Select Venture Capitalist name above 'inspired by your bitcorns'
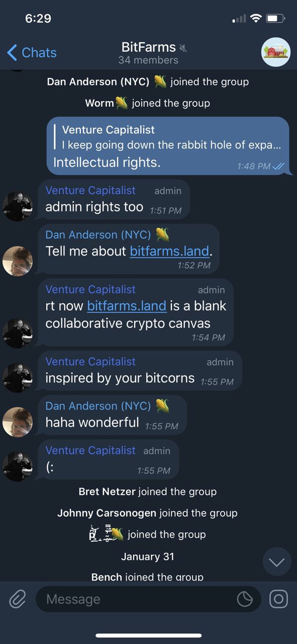This screenshot has height=644, width=297. pyautogui.click(x=90, y=362)
